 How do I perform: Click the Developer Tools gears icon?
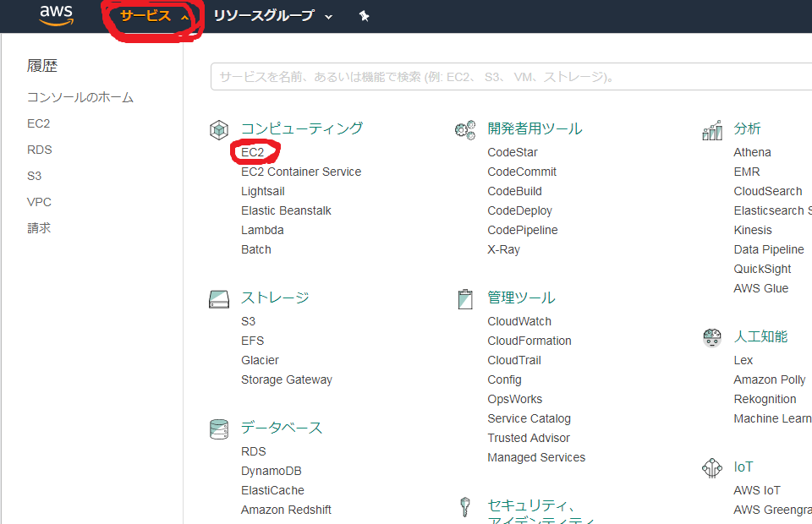pos(465,129)
